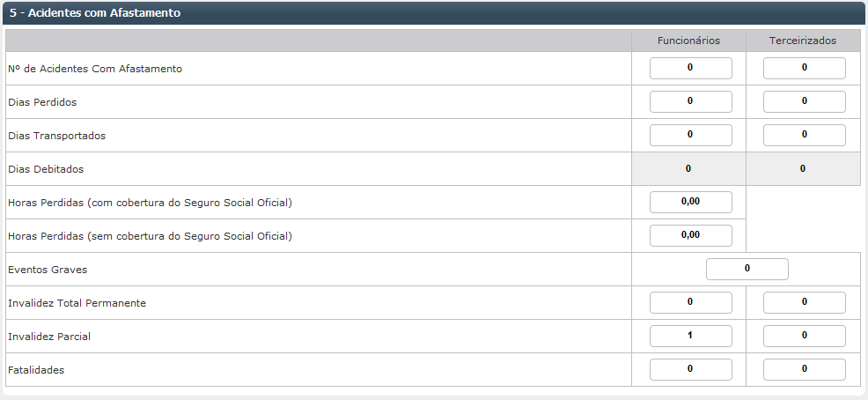Viewport: 868px width, 400px height.
Task: Click Invalidez Total Permanente Terceirizados field
Action: click(804, 303)
